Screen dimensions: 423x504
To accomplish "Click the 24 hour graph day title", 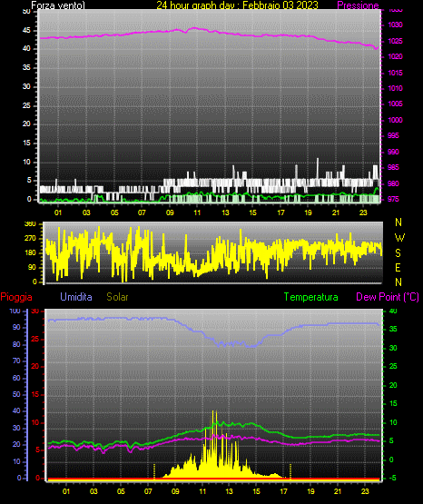I will pos(237,5).
